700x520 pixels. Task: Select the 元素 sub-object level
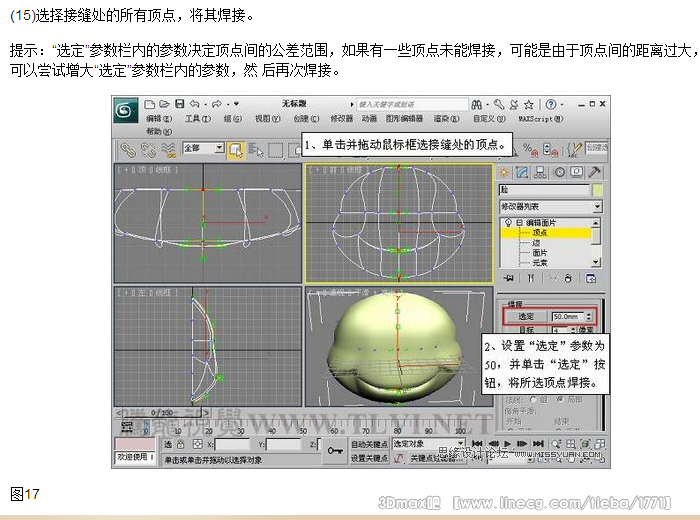[x=539, y=262]
